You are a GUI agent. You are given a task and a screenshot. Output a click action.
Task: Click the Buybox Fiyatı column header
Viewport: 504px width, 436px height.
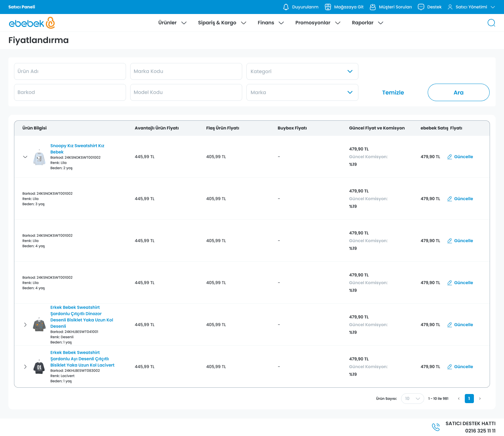pyautogui.click(x=292, y=128)
